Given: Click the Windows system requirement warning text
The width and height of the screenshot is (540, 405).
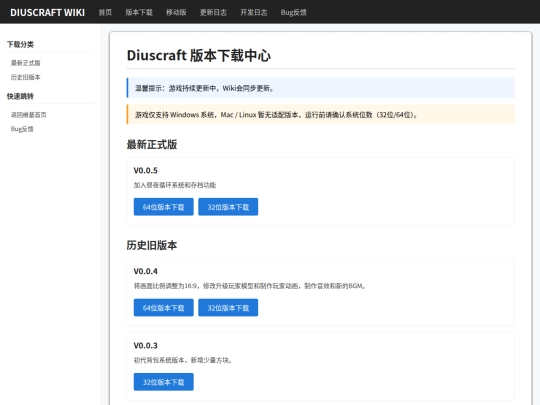Looking at the screenshot, I should tap(276, 115).
